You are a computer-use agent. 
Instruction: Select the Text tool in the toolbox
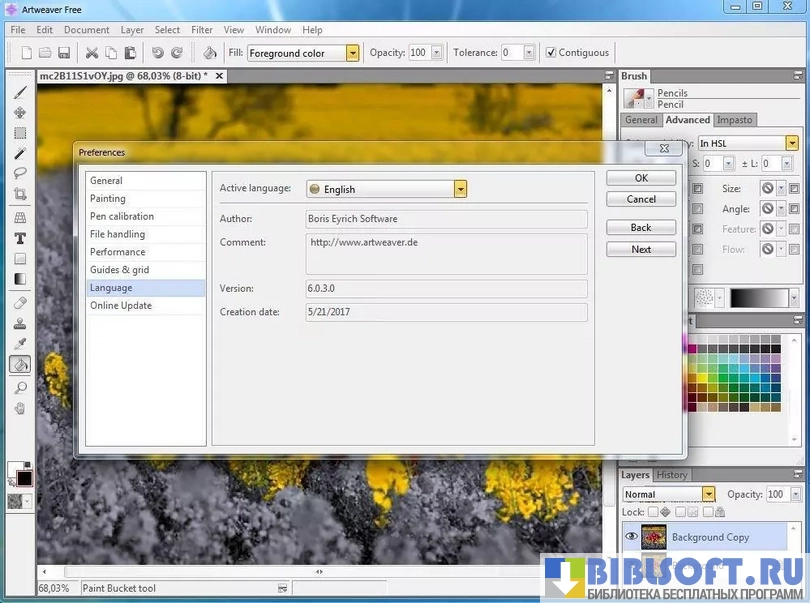coord(19,238)
